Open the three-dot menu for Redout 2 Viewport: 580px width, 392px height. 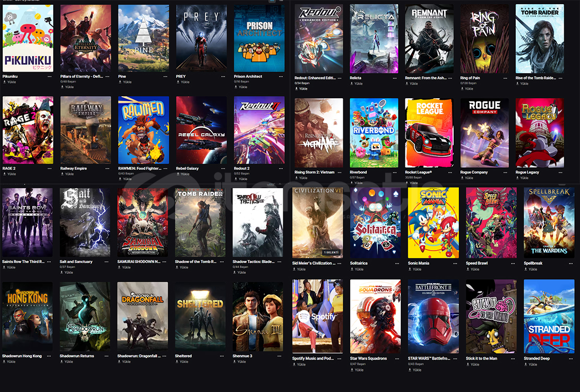[281, 168]
